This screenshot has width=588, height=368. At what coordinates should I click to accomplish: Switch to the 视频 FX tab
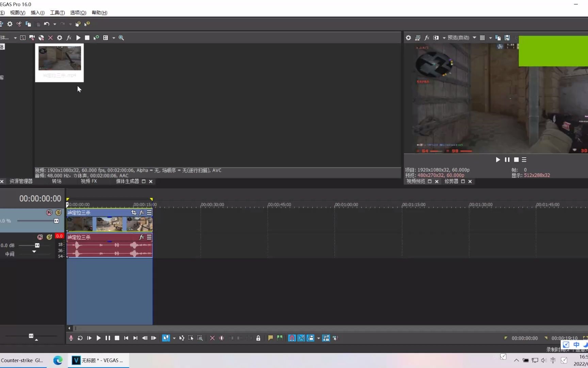pyautogui.click(x=88, y=181)
